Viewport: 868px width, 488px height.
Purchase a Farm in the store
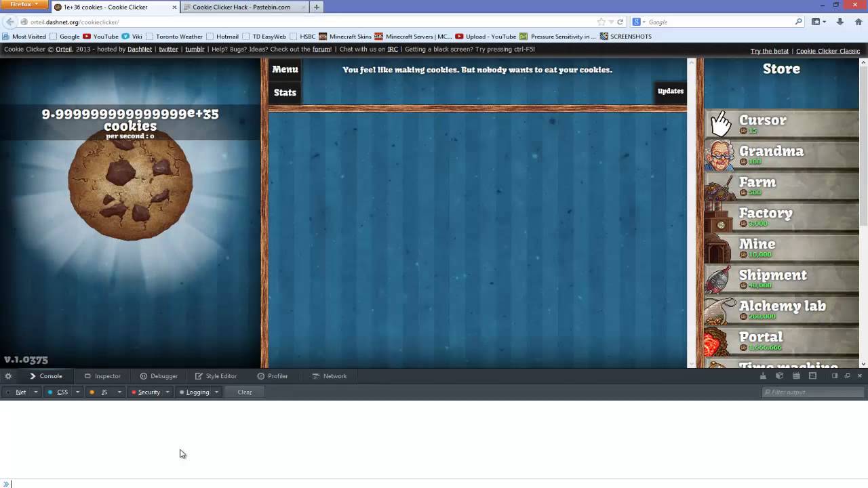[x=782, y=186]
